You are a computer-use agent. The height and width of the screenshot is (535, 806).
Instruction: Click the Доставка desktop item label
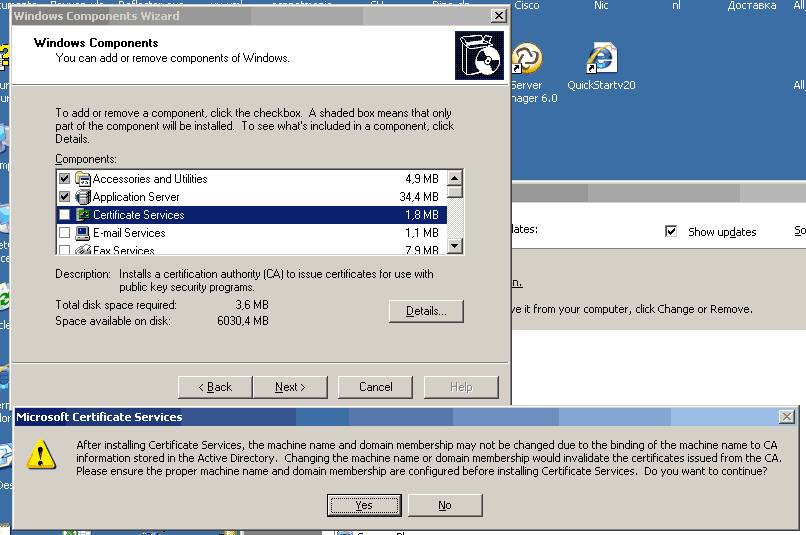(x=752, y=6)
